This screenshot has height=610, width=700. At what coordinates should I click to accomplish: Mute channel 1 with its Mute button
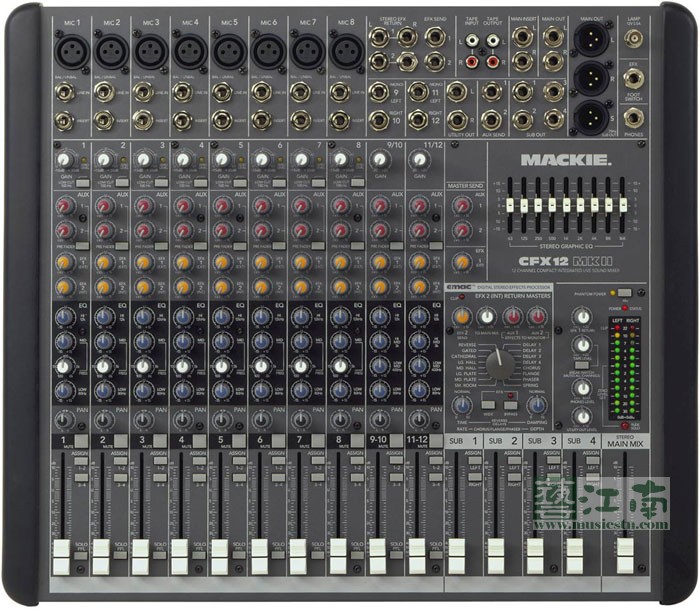click(x=80, y=441)
